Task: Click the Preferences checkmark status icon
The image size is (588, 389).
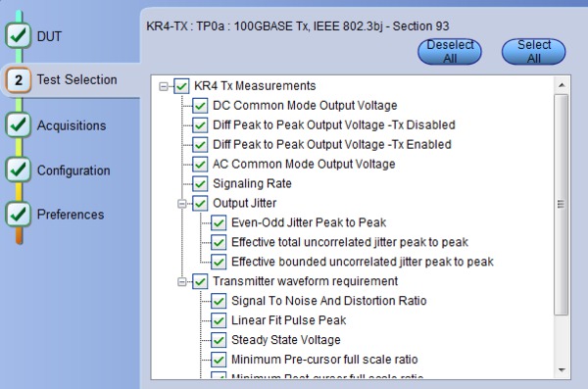Action: tap(18, 215)
